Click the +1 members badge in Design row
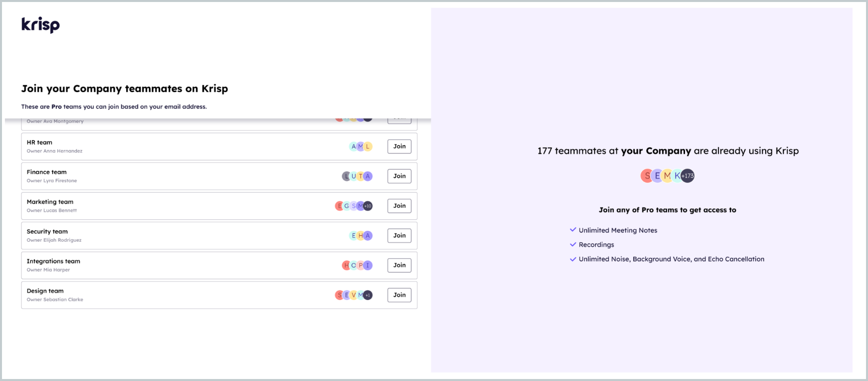Viewport: 868px width, 381px height. click(x=368, y=295)
